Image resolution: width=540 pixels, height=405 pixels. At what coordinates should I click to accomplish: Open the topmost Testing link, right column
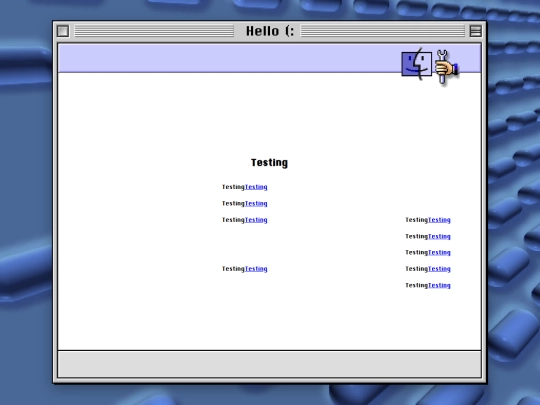(439, 220)
